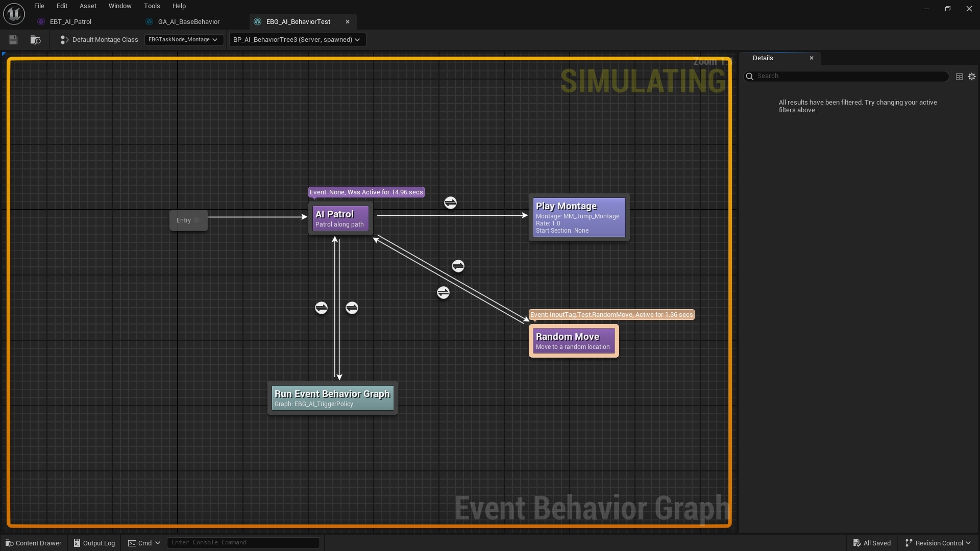Click the Search field in Details panel
Viewport: 980px width, 551px height.
[847, 76]
